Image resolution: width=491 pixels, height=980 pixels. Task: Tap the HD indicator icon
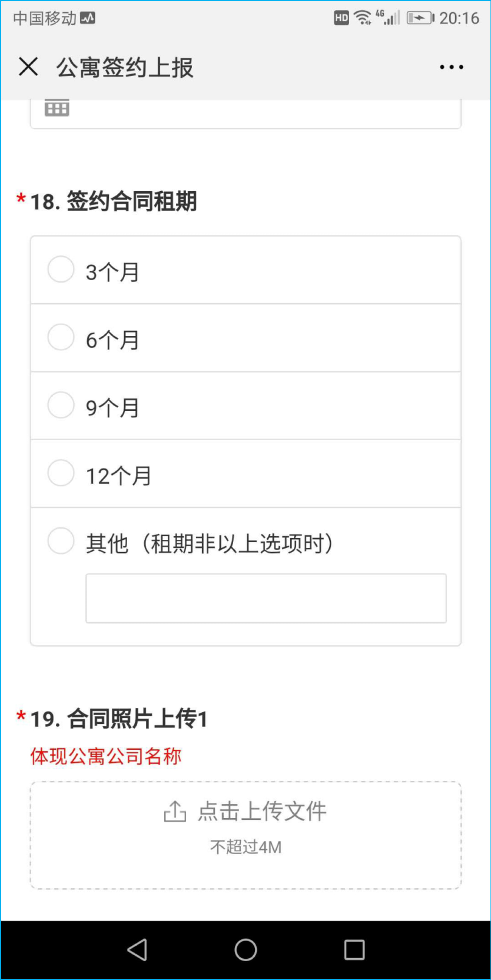(341, 18)
